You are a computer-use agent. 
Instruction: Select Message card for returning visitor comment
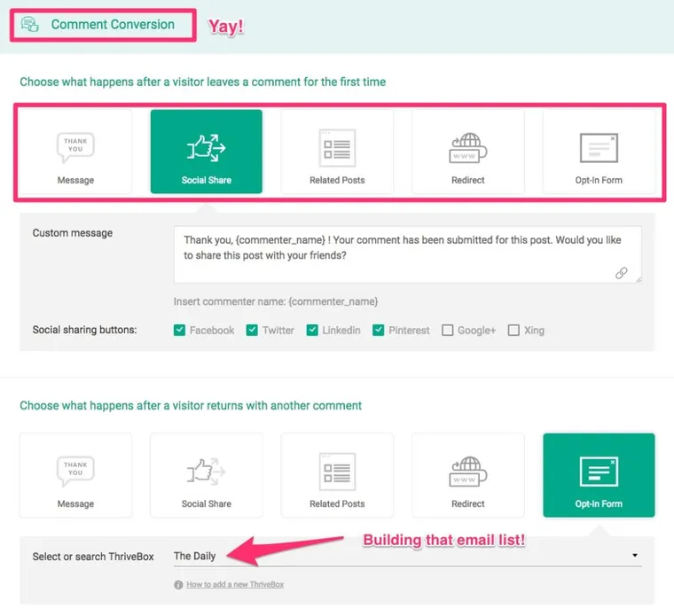point(75,475)
